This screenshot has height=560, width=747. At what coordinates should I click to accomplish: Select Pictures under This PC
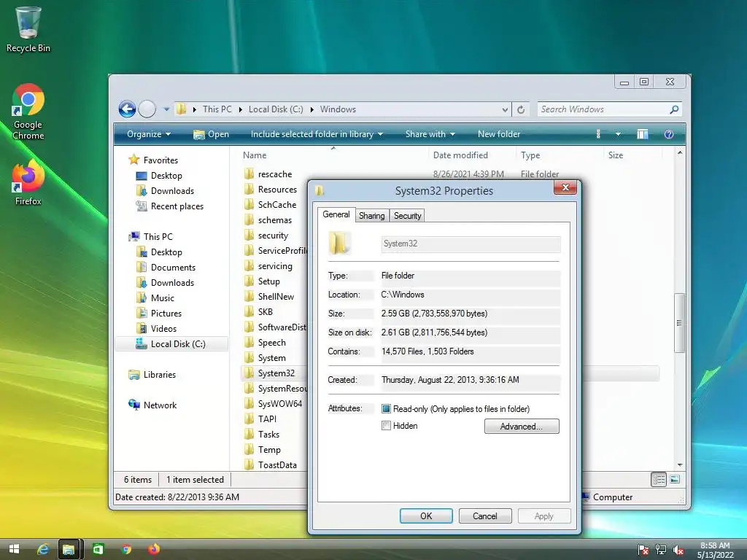[x=158, y=314]
